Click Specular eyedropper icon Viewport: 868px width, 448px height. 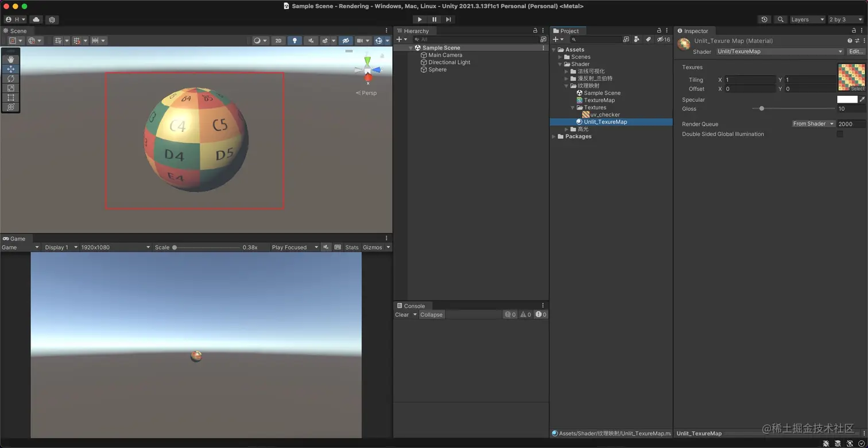(862, 100)
